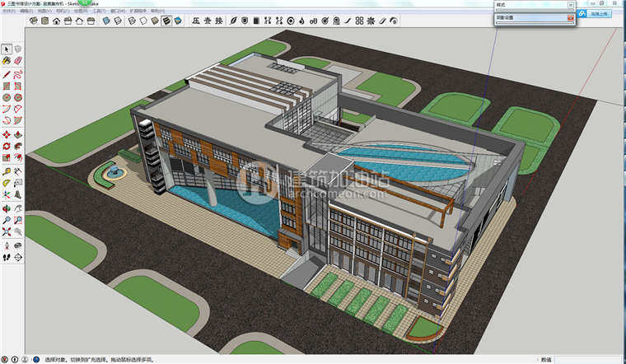
Task: Switch to Top view in toolbar
Action: pyautogui.click(x=44, y=21)
